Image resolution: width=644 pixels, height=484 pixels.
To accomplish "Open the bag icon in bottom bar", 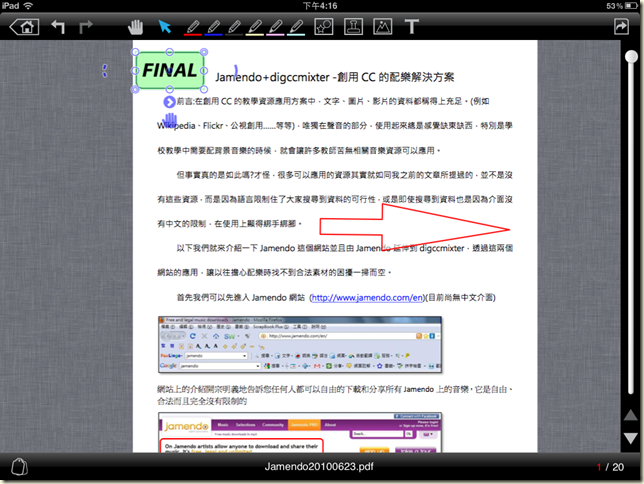I will (x=19, y=466).
